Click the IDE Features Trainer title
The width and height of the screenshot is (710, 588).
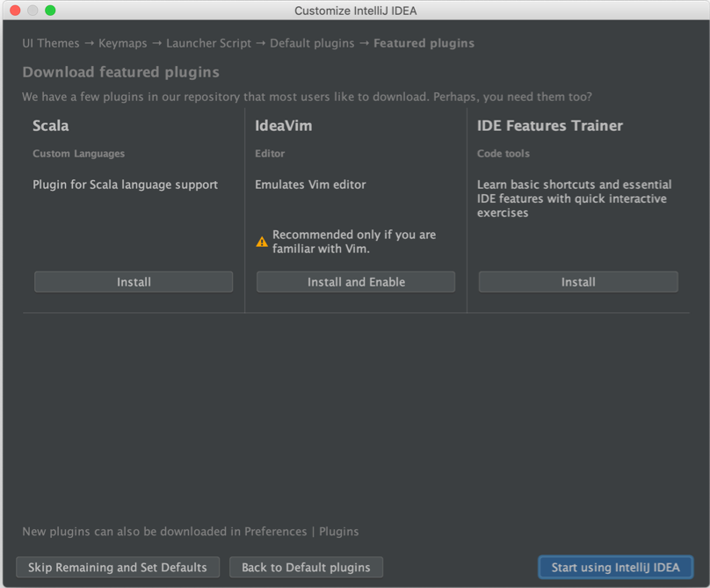pos(550,126)
